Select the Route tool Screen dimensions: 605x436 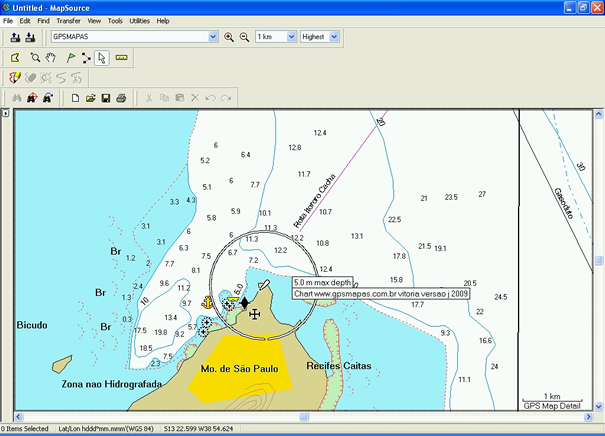(86, 58)
